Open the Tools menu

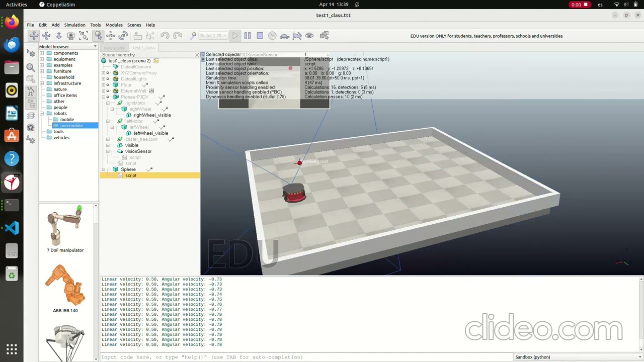95,25
